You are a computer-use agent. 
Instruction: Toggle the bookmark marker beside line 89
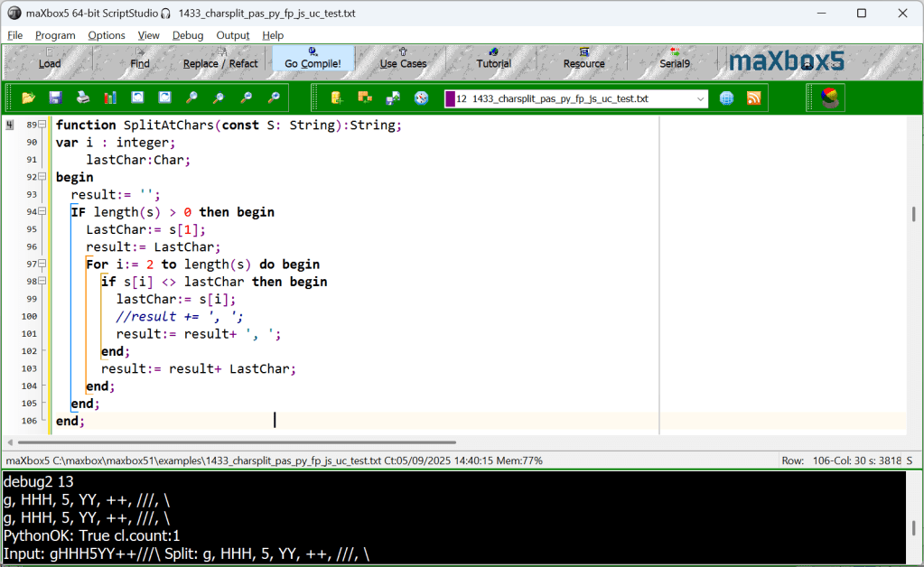[10, 125]
